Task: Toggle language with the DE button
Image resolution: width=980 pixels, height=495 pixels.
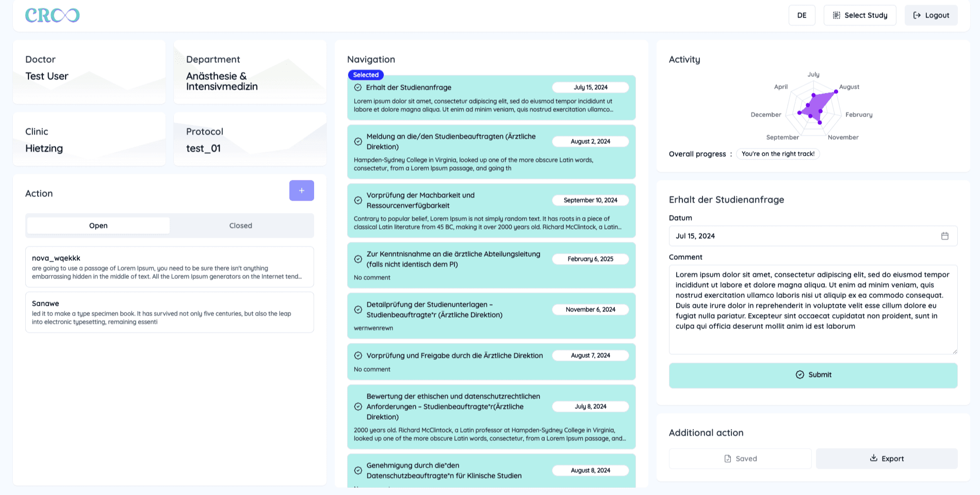Action: click(x=802, y=15)
